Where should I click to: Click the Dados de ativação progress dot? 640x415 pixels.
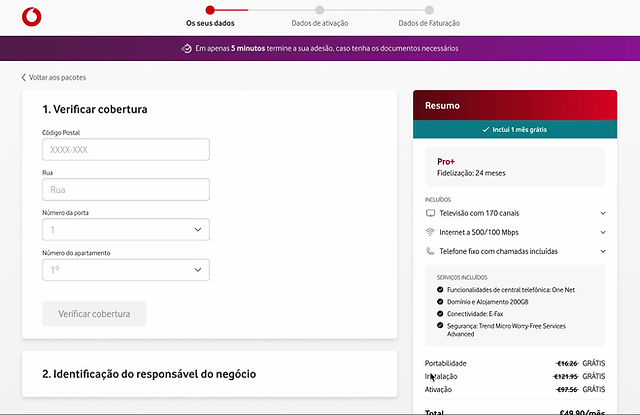pos(320,10)
